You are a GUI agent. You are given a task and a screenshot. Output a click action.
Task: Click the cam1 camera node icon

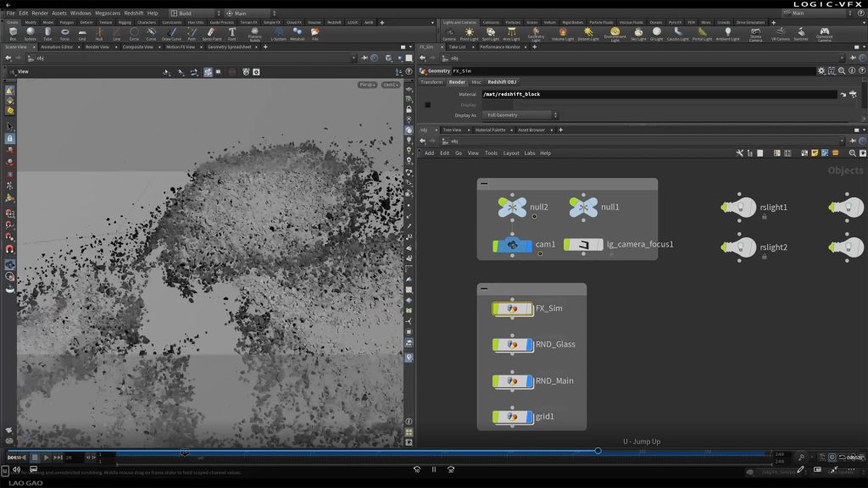[512, 245]
